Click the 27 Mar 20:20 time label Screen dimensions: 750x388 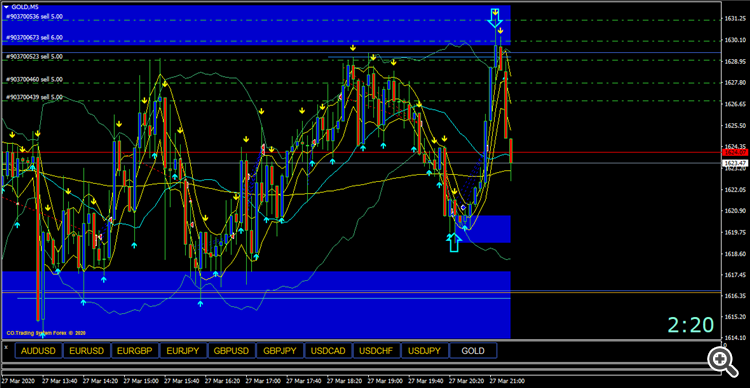click(x=465, y=381)
